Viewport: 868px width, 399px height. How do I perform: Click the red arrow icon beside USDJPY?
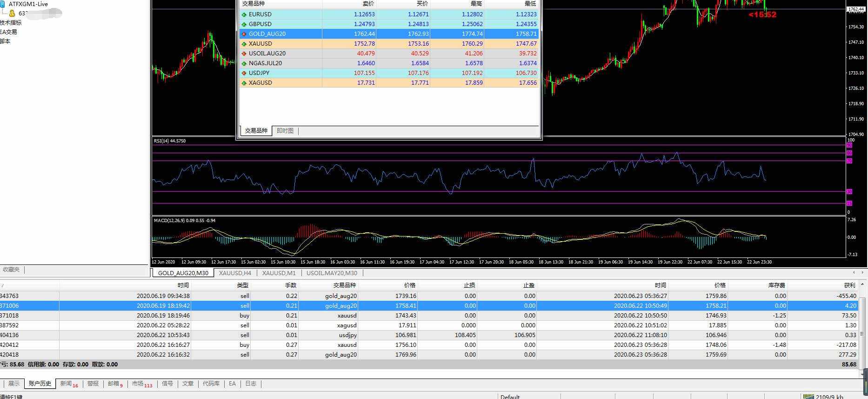[244, 73]
